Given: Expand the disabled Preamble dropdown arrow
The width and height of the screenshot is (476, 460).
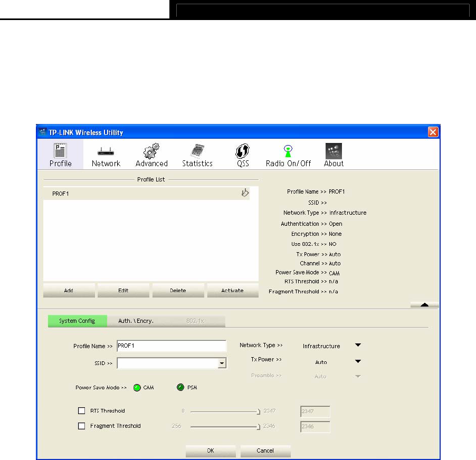Looking at the screenshot, I should 358,376.
